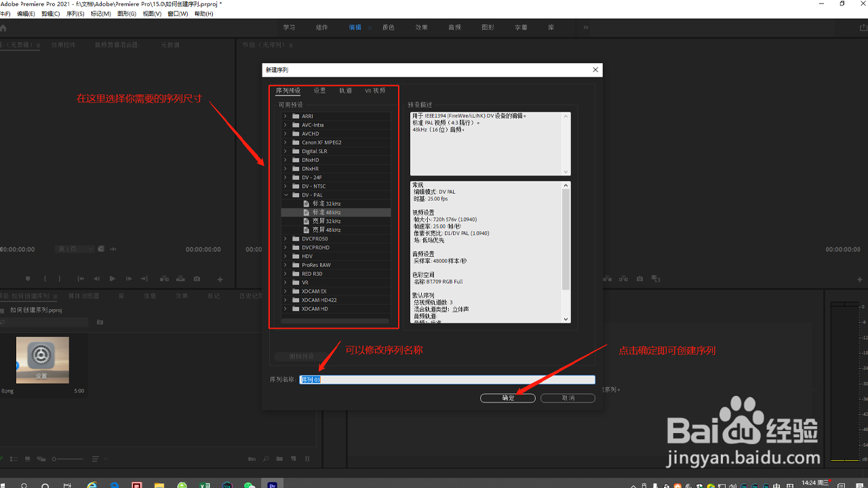Switch to the 音频 workspace
868x488 pixels.
pyautogui.click(x=455, y=27)
